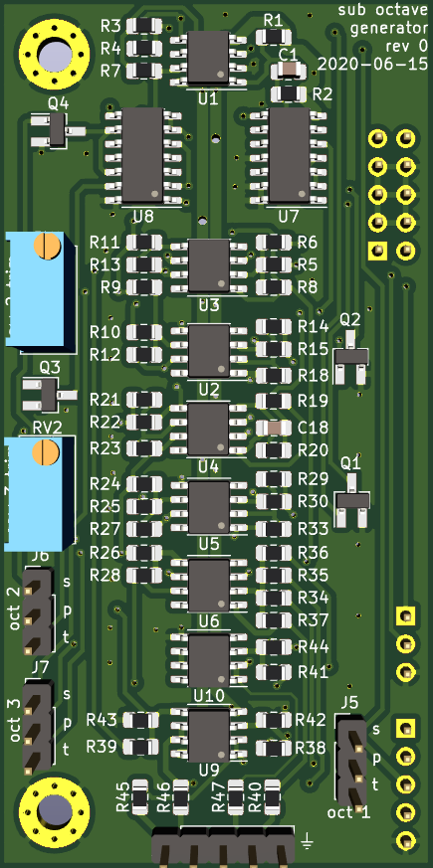Screen dimensions: 433x868
Task: Click the RV2 trimmer adjustment screw
Action: [46, 451]
